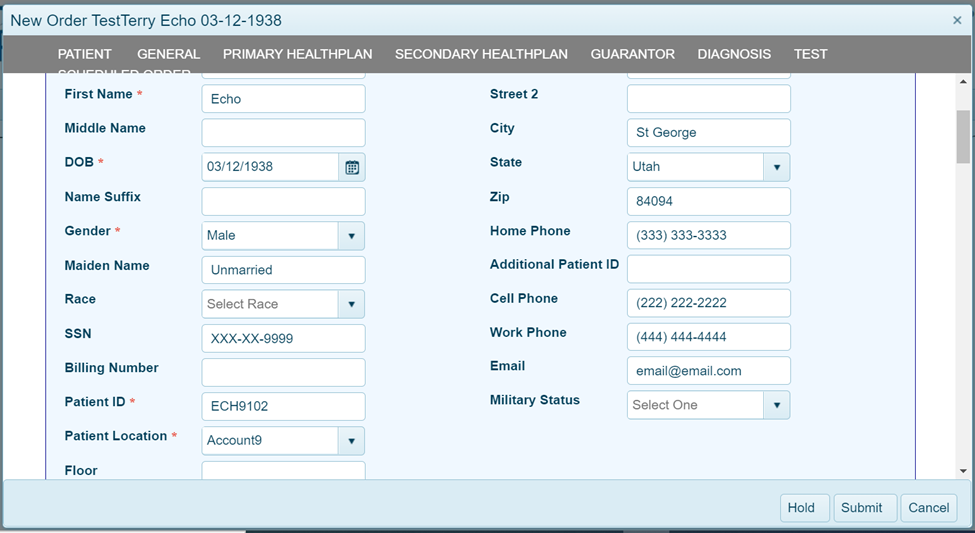975x533 pixels.
Task: Select the GUARANTOR tab
Action: tap(632, 54)
